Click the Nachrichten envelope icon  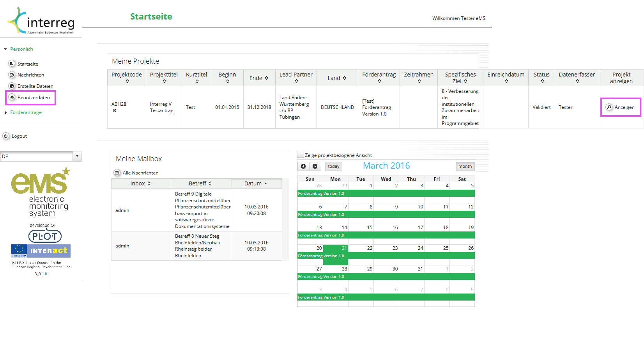pos(12,75)
